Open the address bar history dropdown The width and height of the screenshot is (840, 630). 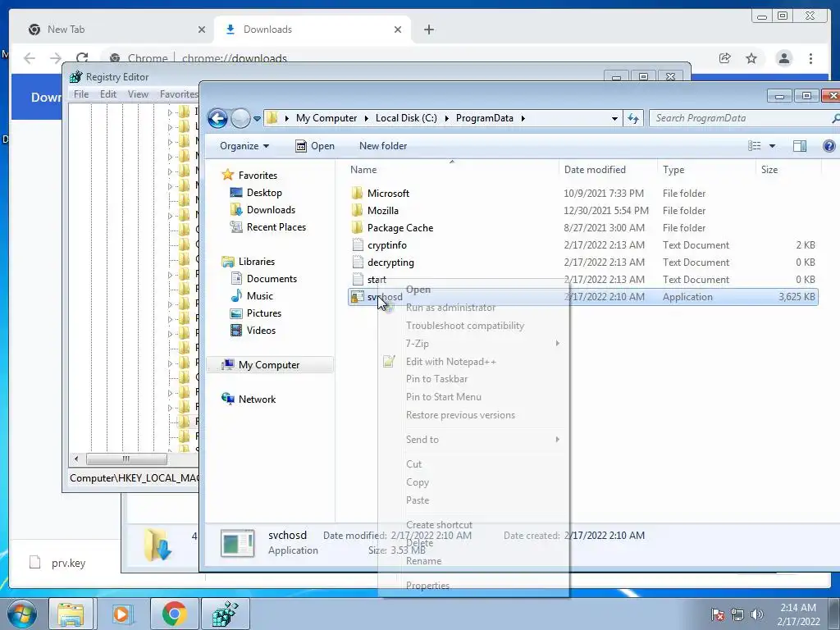614,118
